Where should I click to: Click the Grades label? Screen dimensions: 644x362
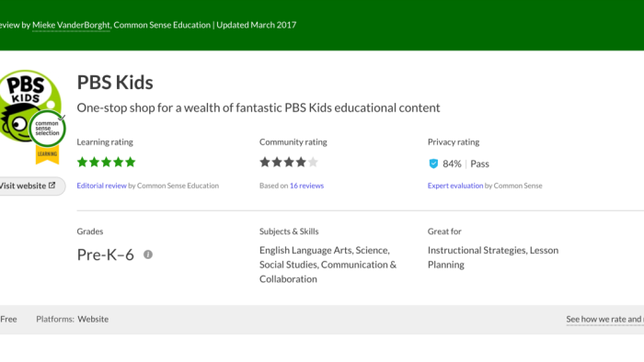(90, 232)
